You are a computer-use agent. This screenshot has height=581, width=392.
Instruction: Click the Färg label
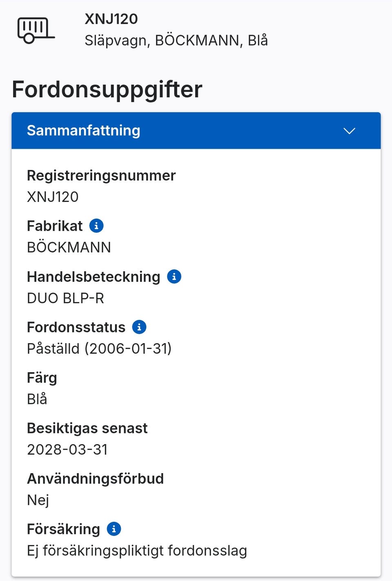click(x=42, y=378)
